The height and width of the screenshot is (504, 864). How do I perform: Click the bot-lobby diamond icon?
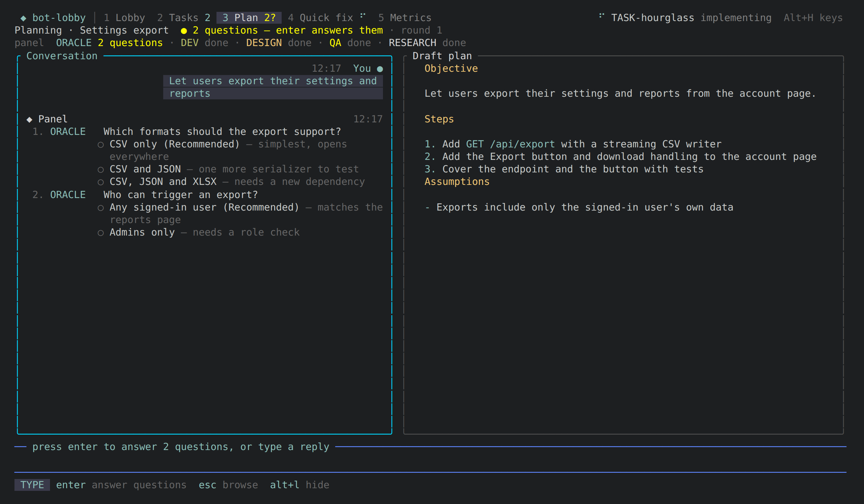(x=23, y=18)
